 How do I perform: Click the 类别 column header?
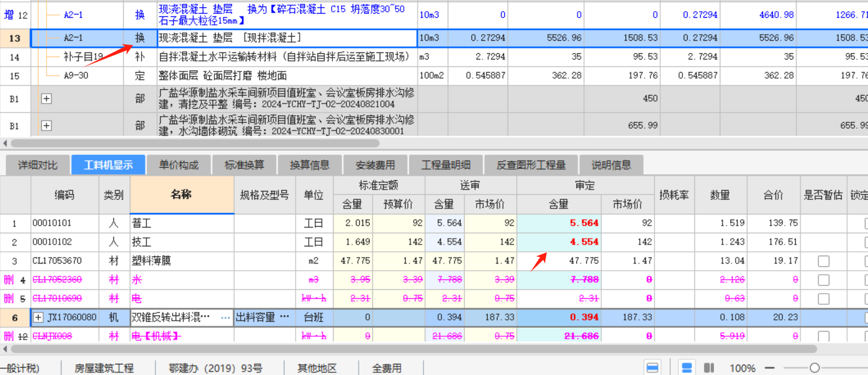tap(113, 195)
